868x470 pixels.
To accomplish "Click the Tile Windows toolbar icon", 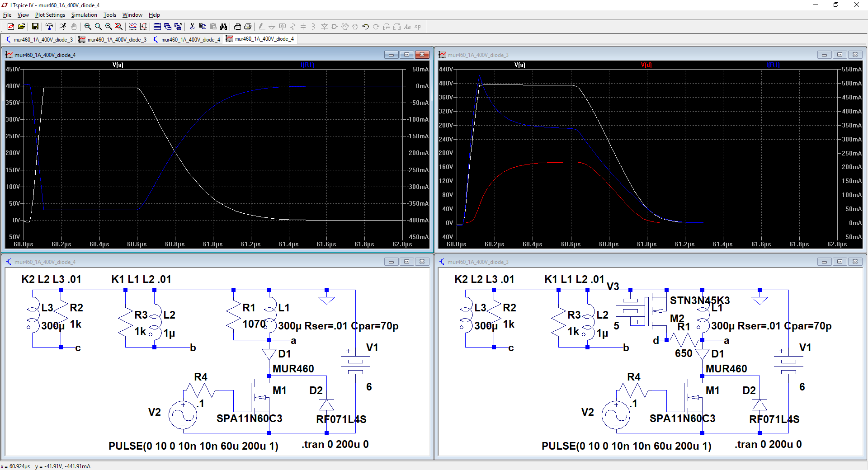I will click(x=157, y=27).
